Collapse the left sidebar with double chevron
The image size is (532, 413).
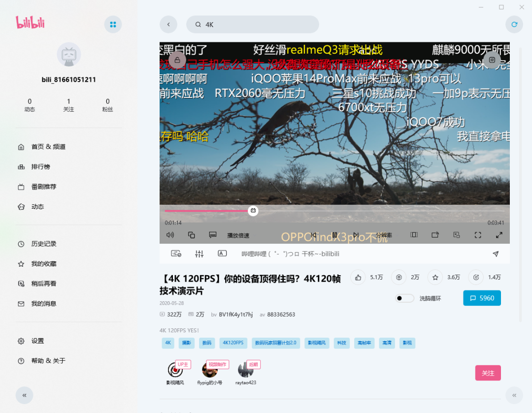click(25, 395)
